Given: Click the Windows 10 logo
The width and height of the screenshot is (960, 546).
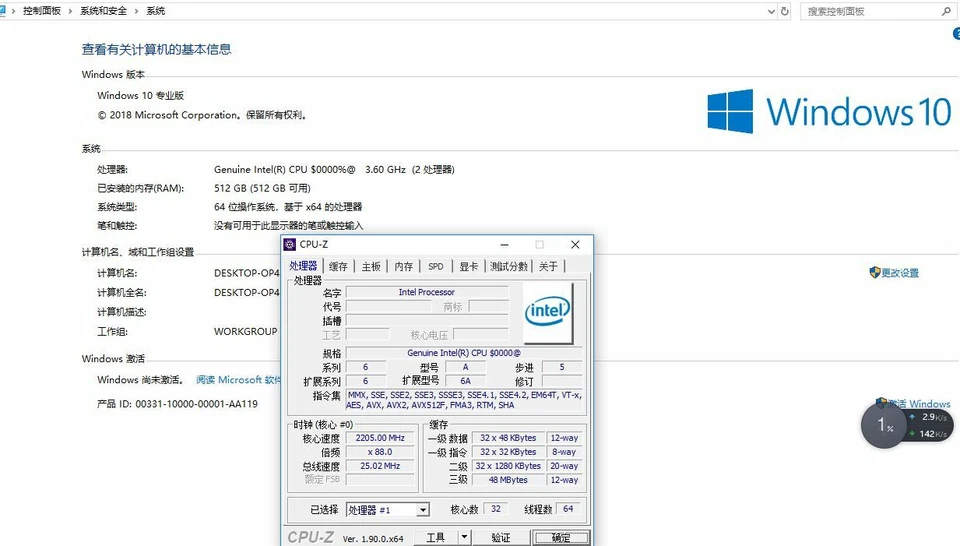Looking at the screenshot, I should [x=829, y=111].
